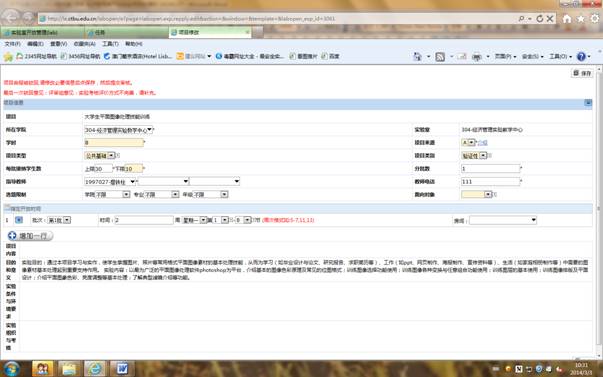Collapse the project information section header
Screen dimensions: 603x377
[588, 103]
